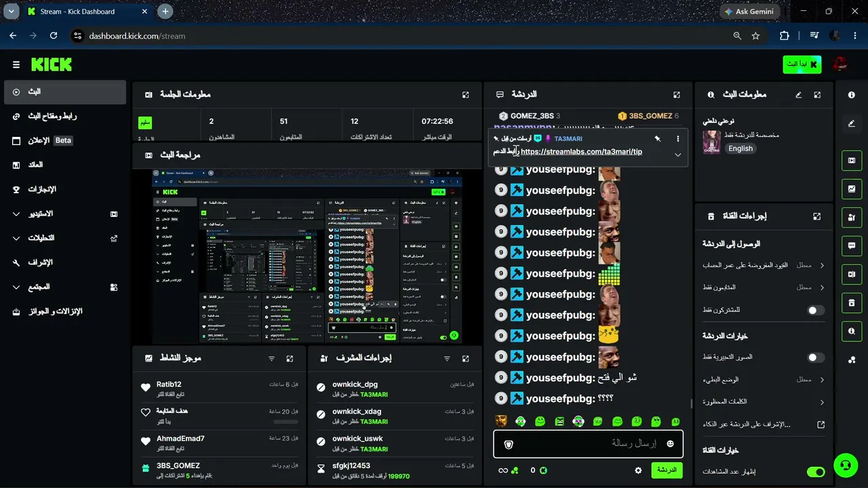Viewport: 868px width, 488px height.
Task: Click the English language tag in Stream Info
Action: 741,148
